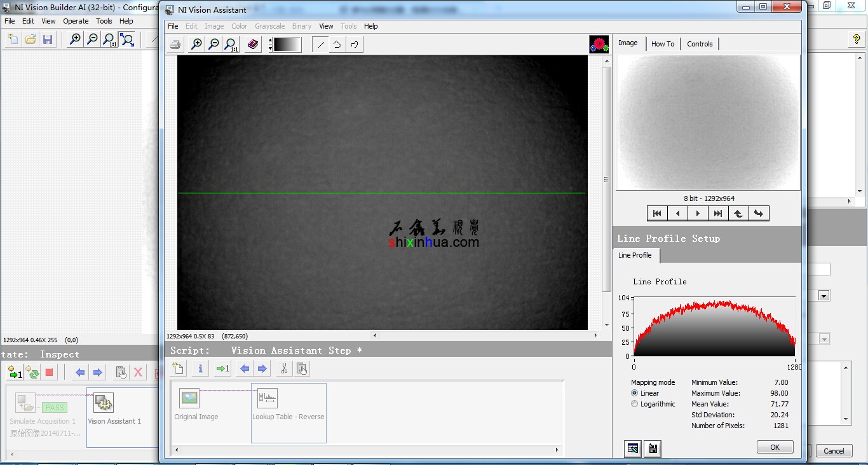Image resolution: width=868 pixels, height=465 pixels.
Task: Open the Grayscale menu
Action: coord(269,26)
